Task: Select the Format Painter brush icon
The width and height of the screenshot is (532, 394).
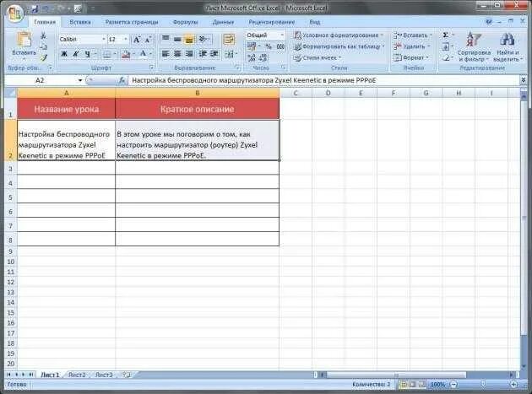Action: (44, 57)
